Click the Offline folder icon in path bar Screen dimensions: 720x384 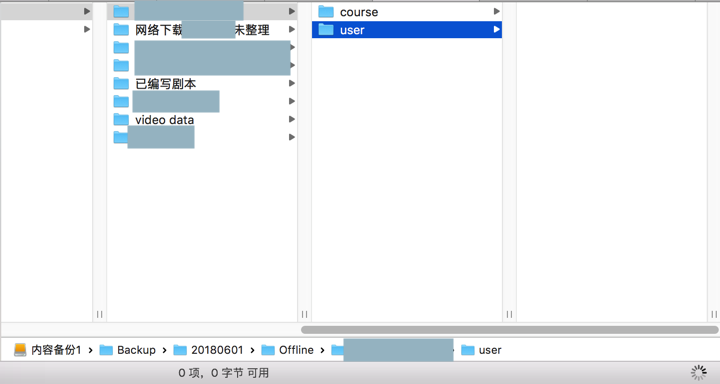(x=268, y=350)
